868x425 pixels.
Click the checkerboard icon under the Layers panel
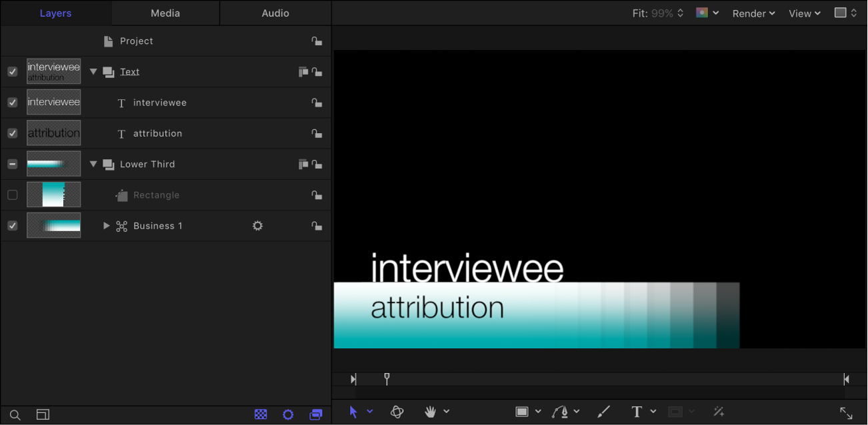pos(260,414)
